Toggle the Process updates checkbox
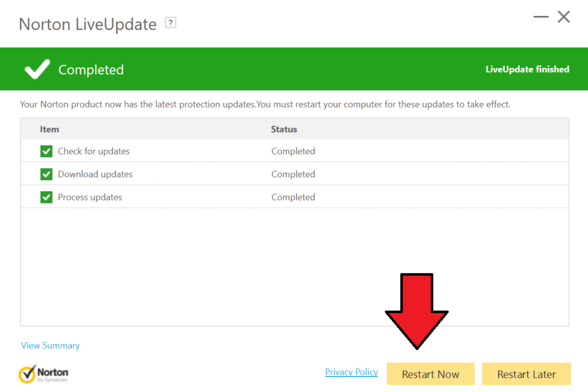 point(47,197)
